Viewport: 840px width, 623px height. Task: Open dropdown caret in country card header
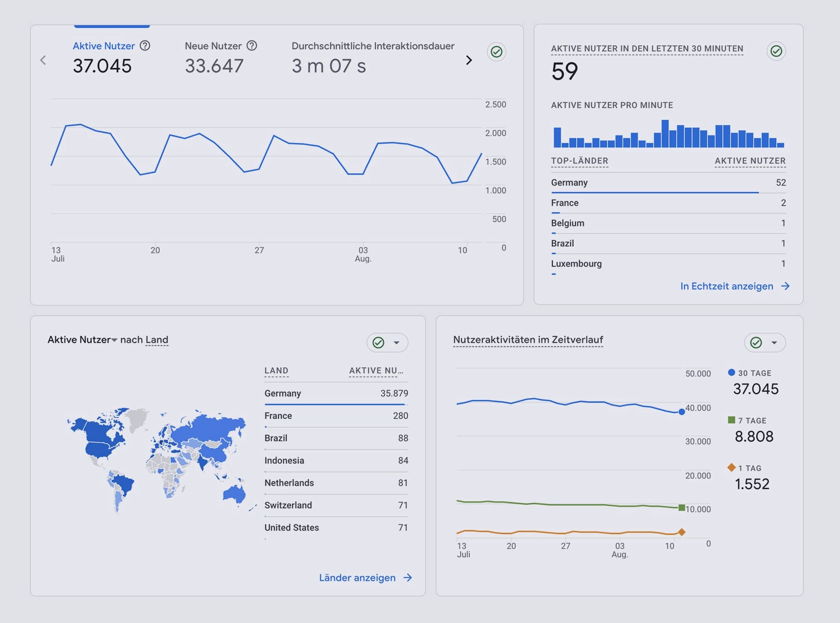pyautogui.click(x=396, y=342)
